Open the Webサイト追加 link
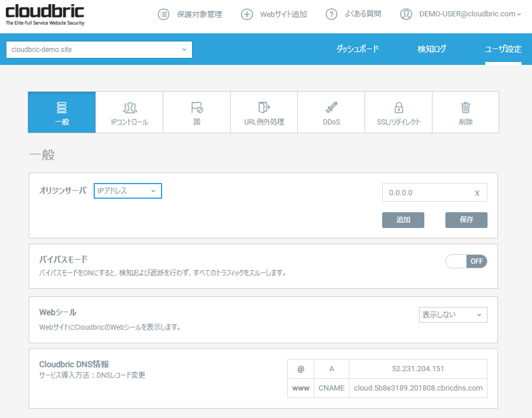The height and width of the screenshot is (418, 532). click(x=283, y=14)
